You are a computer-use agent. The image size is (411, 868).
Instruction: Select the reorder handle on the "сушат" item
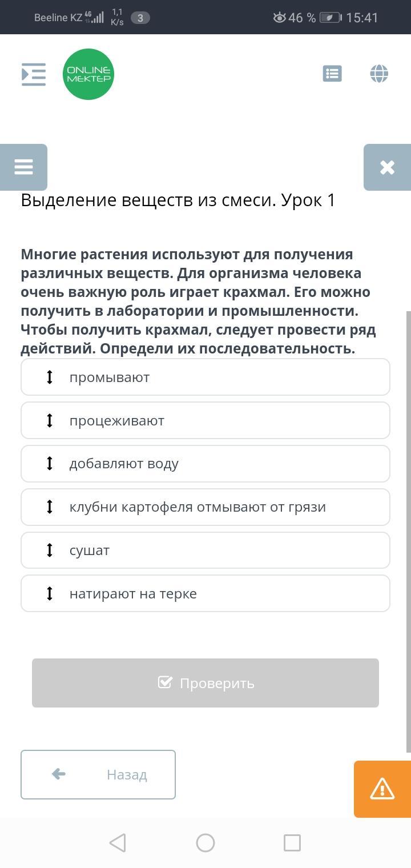click(x=50, y=550)
